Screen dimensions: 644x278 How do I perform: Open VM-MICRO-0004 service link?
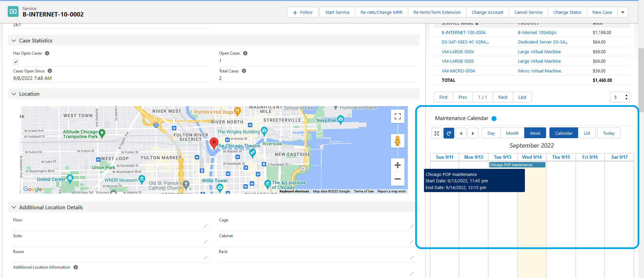pyautogui.click(x=458, y=71)
